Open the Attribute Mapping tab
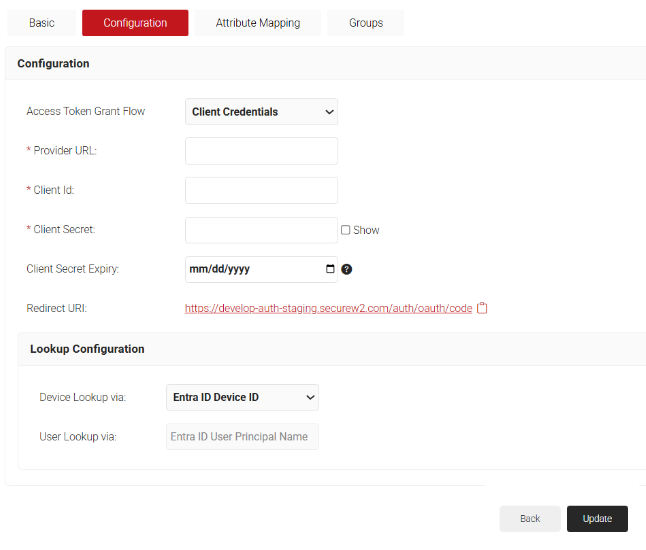This screenshot has width=646, height=550. [258, 23]
